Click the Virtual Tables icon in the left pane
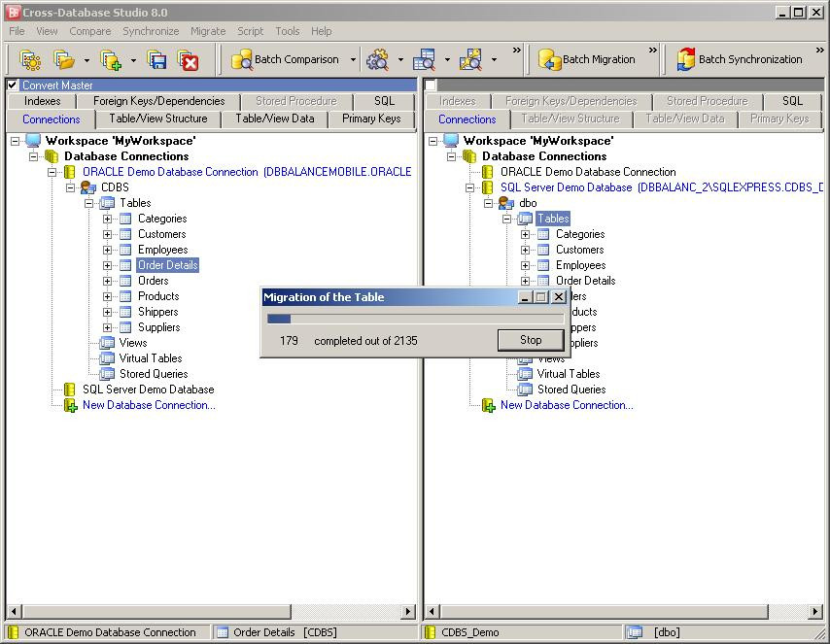Viewport: 830px width, 644px height. [107, 358]
